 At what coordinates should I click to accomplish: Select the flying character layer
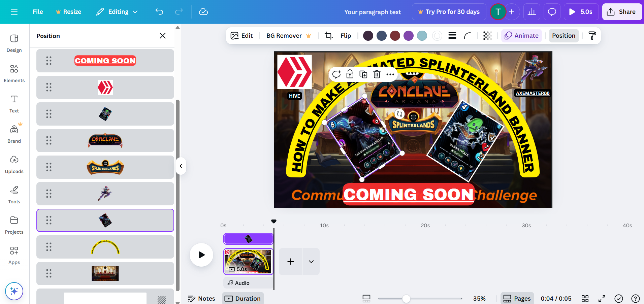(105, 194)
